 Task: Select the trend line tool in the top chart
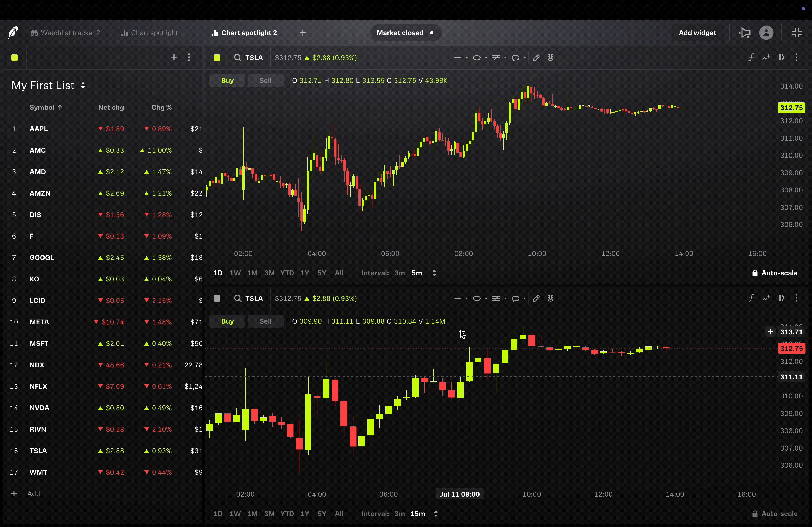[x=458, y=58]
